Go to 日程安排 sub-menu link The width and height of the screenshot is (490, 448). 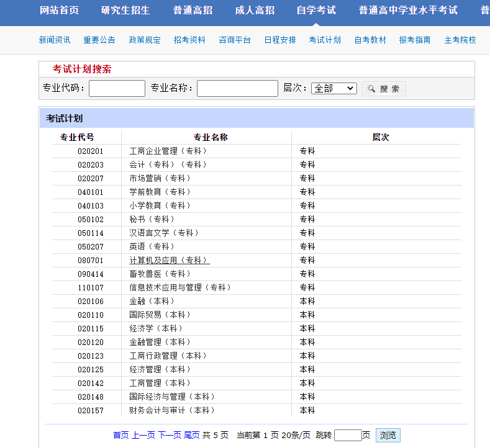click(x=280, y=40)
